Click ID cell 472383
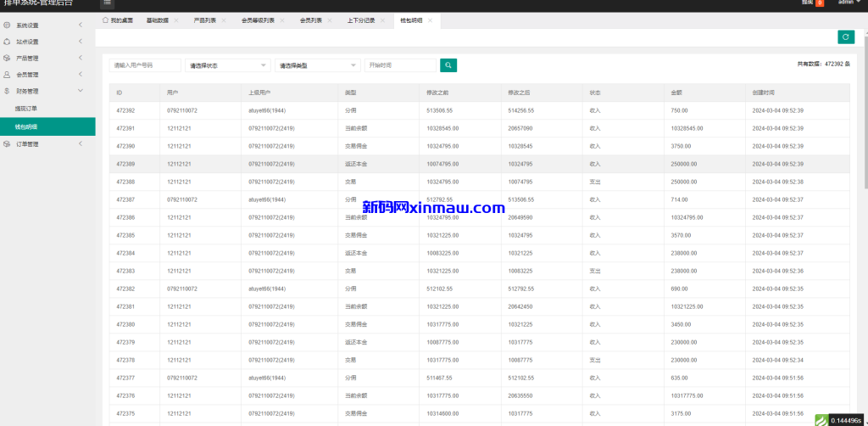This screenshot has height=426, width=868. (125, 271)
